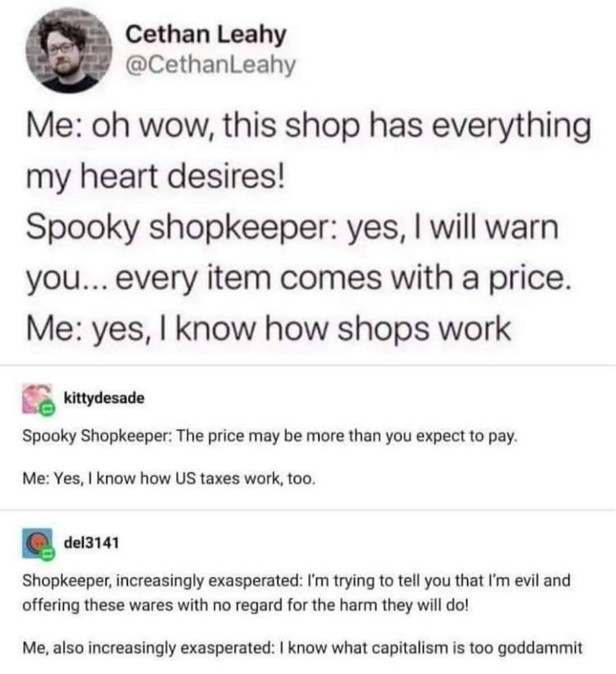Select 'offering these wares with no regard' line
The width and height of the screenshot is (616, 674).
[245, 605]
